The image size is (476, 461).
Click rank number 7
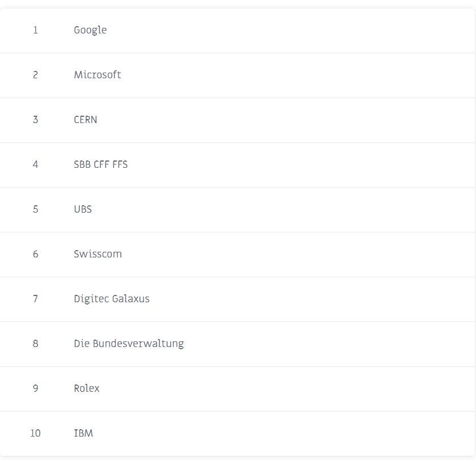tap(36, 299)
